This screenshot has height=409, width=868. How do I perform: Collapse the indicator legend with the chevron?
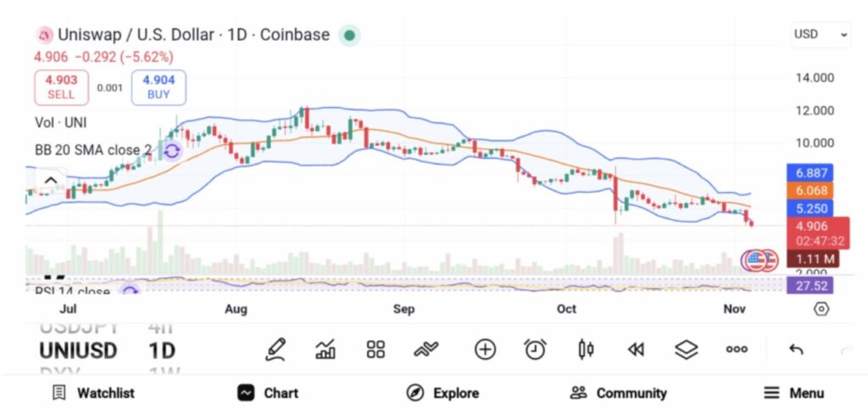click(50, 180)
